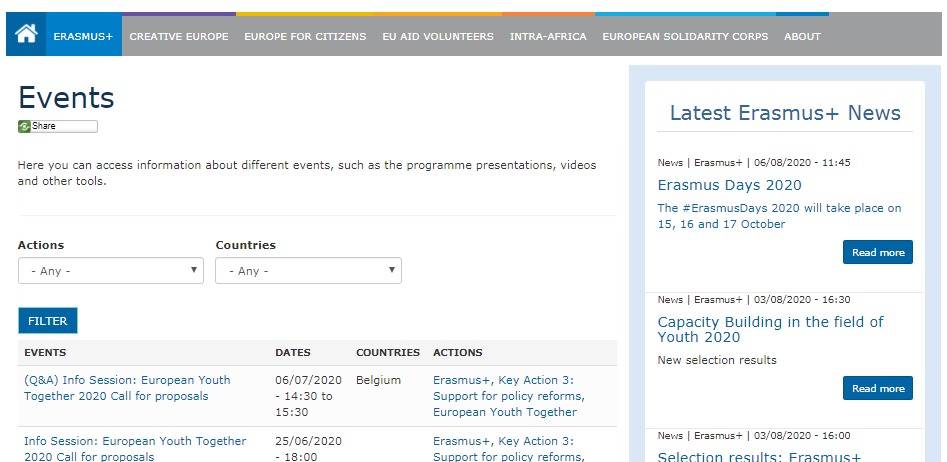Open the Erasmus+ navigation tab
The width and height of the screenshot is (947, 462).
(83, 36)
